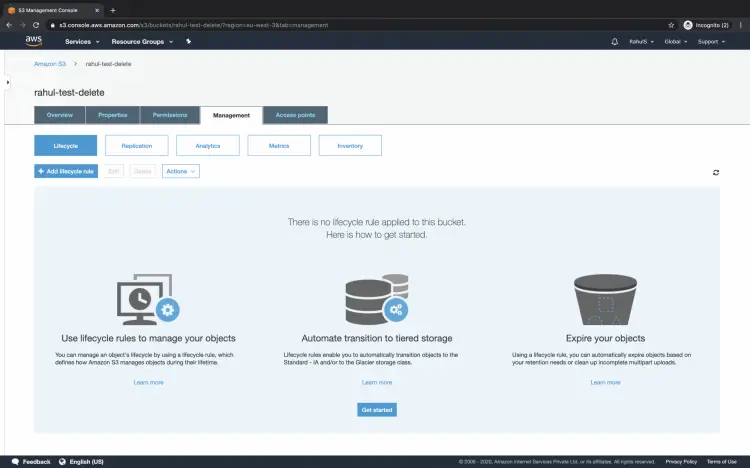Learn more about lifecycle rules managing objects
This screenshot has height=468, width=750.
click(148, 382)
